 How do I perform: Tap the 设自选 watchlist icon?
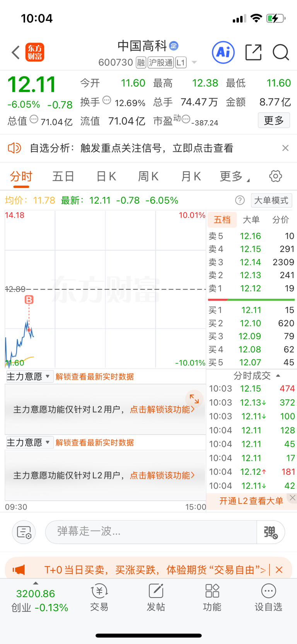(x=268, y=598)
